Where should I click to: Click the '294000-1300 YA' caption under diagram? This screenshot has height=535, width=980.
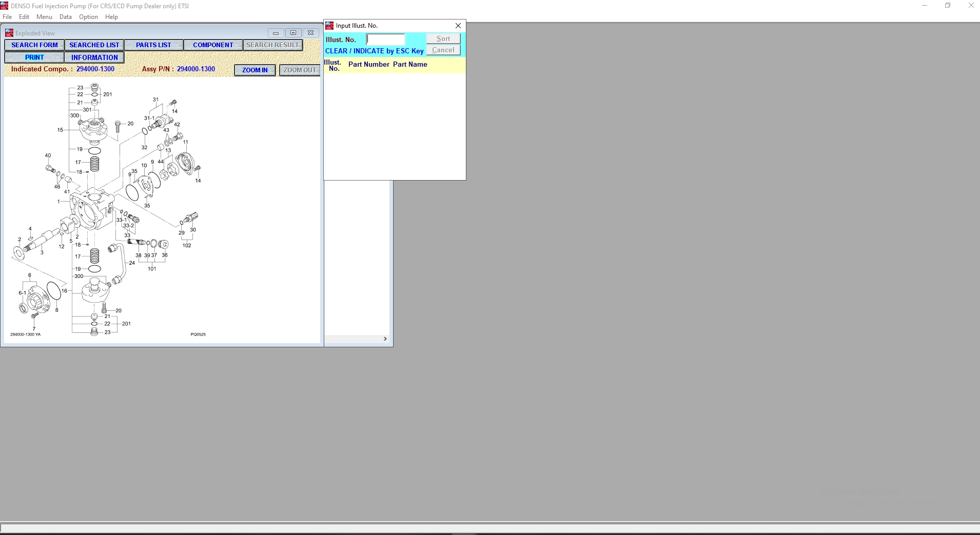point(25,334)
